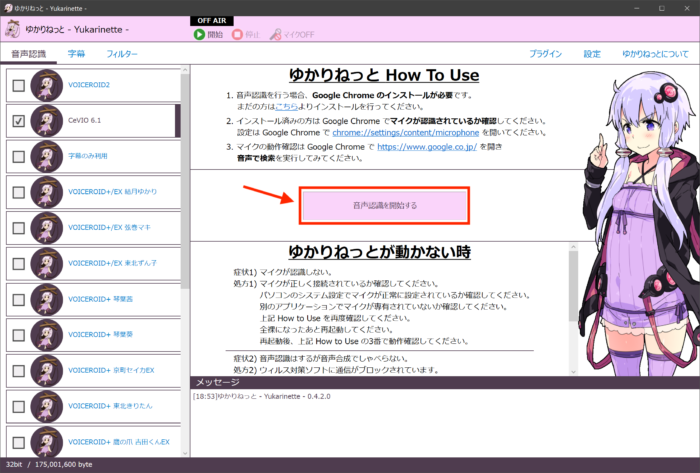Check the VOICEROID+ 琴葉茜 checkbox
The image size is (700, 473).
pos(18,299)
